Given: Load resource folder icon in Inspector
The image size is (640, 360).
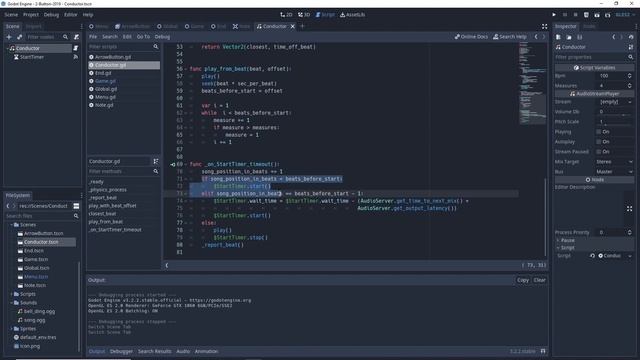Looking at the screenshot, I should (569, 37).
